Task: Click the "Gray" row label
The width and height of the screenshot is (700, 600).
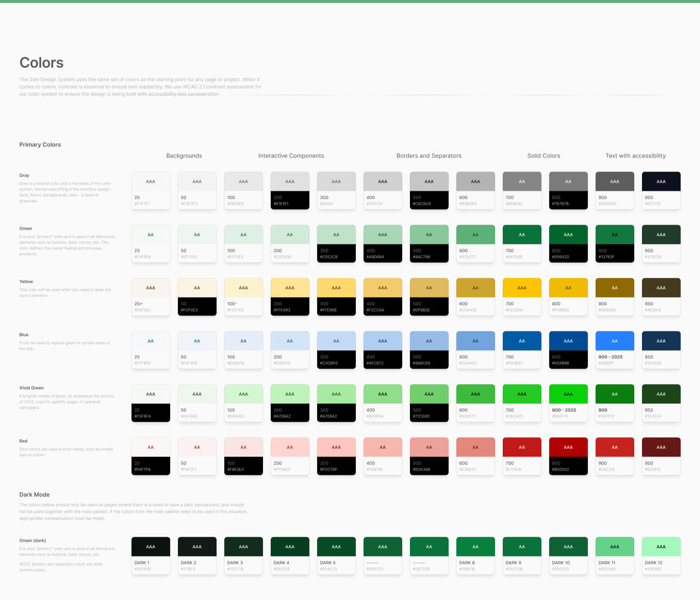Action: pos(24,175)
